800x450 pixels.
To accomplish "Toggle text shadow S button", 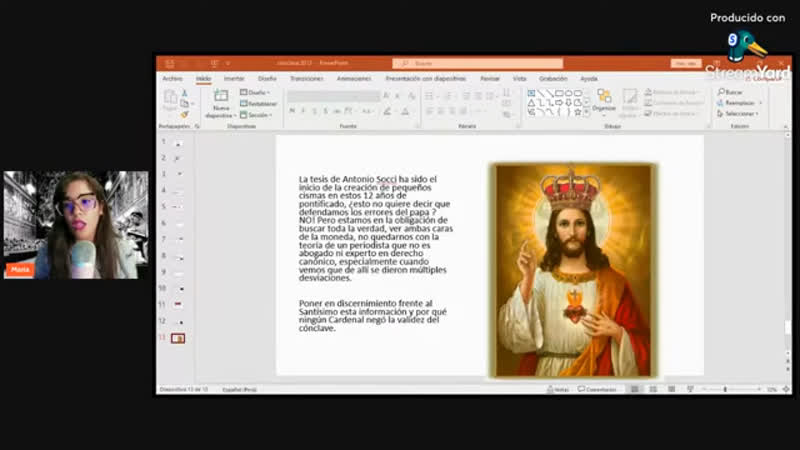I will coord(326,111).
